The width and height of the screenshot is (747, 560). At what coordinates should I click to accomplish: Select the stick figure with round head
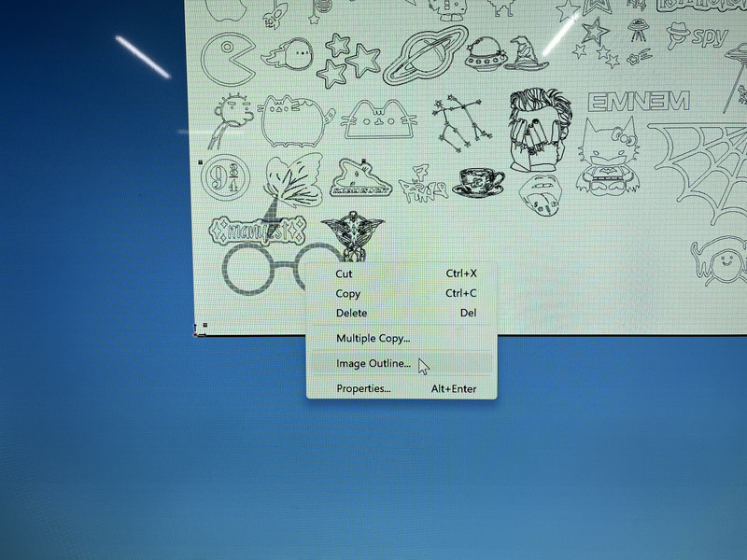229,120
